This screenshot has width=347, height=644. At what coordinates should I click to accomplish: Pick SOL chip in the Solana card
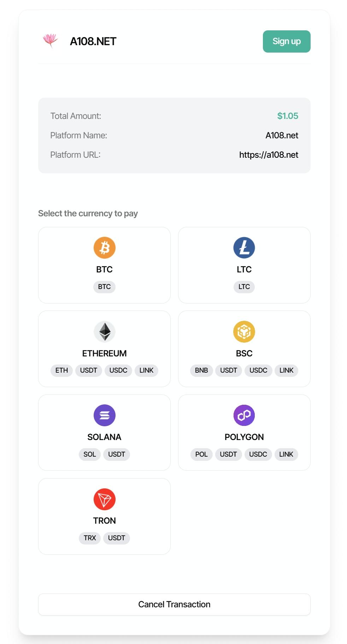(90, 455)
